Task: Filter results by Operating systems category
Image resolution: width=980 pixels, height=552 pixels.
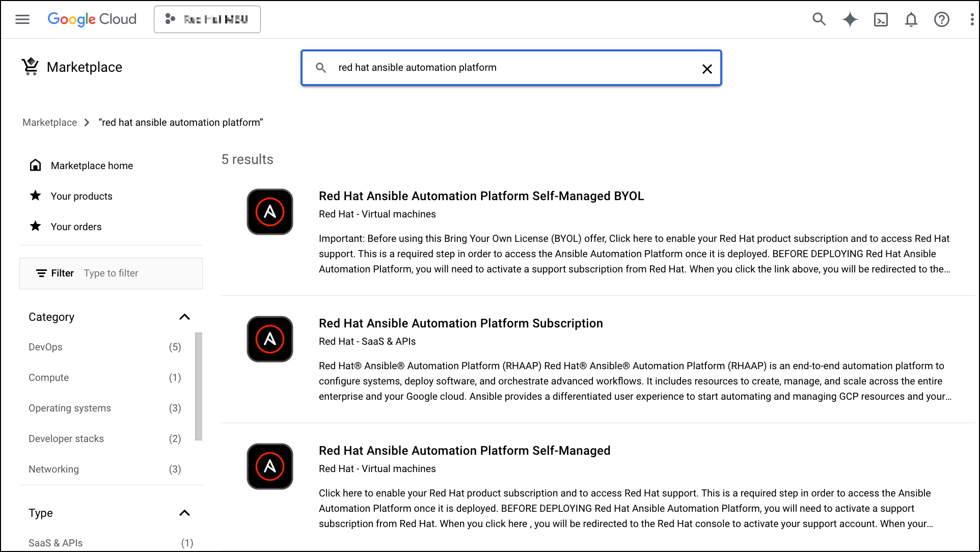Action: click(x=70, y=408)
